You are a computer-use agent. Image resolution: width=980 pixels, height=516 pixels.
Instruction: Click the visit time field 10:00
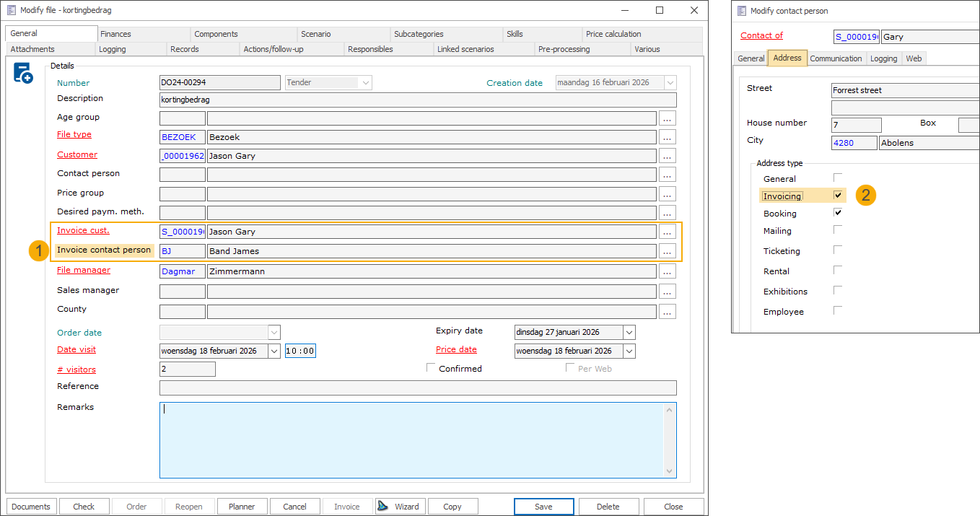[x=300, y=351]
